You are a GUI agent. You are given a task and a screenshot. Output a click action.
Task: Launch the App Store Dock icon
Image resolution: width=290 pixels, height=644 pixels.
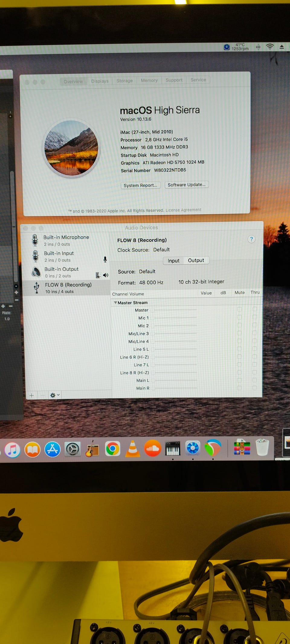click(53, 449)
